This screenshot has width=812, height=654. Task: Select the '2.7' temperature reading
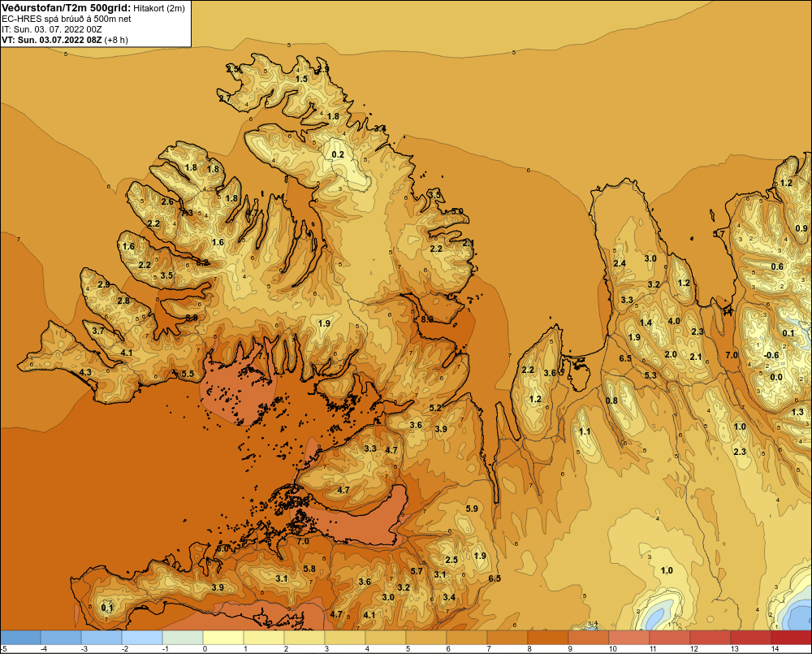(224, 98)
